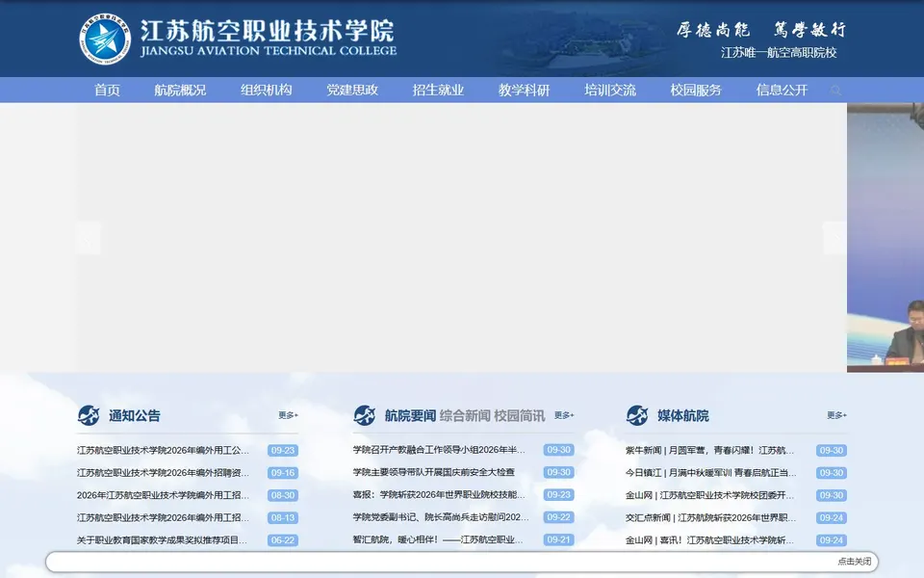The image size is (924, 578).
Task: Open news 学院主要领导带队开展国庆前安全大检查
Action: pyautogui.click(x=434, y=472)
